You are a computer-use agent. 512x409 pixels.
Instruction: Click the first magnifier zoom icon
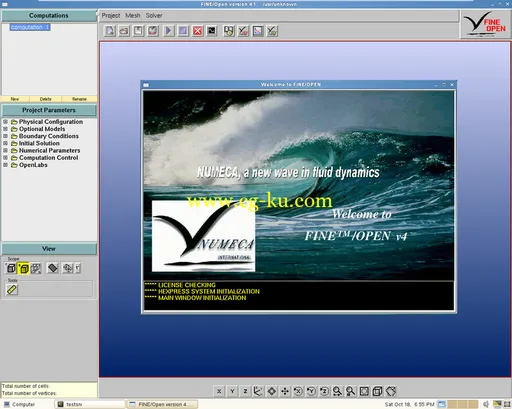[337, 391]
